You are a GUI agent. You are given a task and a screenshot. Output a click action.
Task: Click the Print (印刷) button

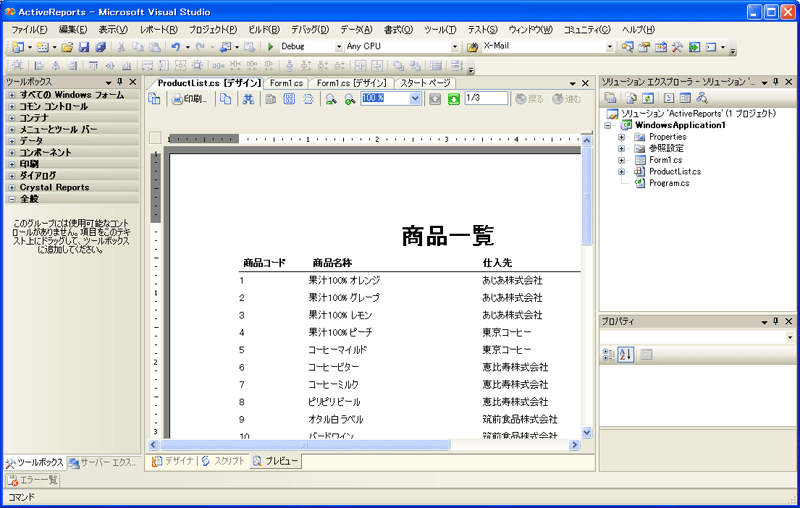click(x=189, y=99)
